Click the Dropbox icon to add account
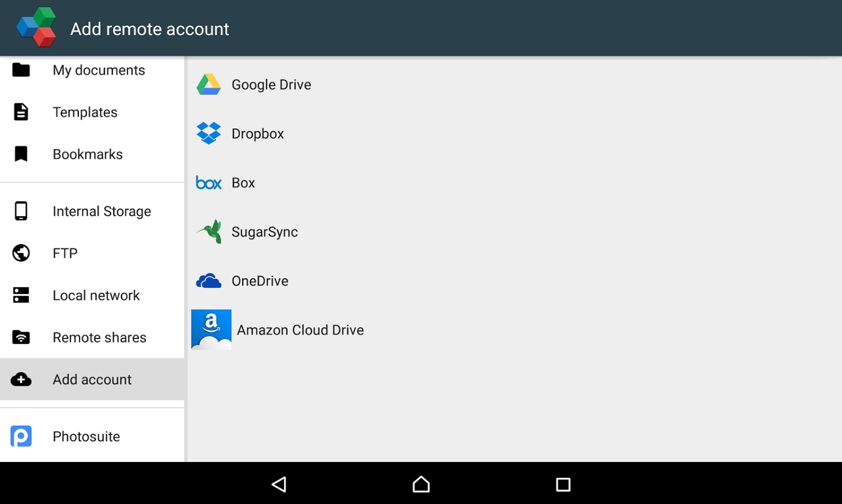This screenshot has height=504, width=842. tap(209, 133)
